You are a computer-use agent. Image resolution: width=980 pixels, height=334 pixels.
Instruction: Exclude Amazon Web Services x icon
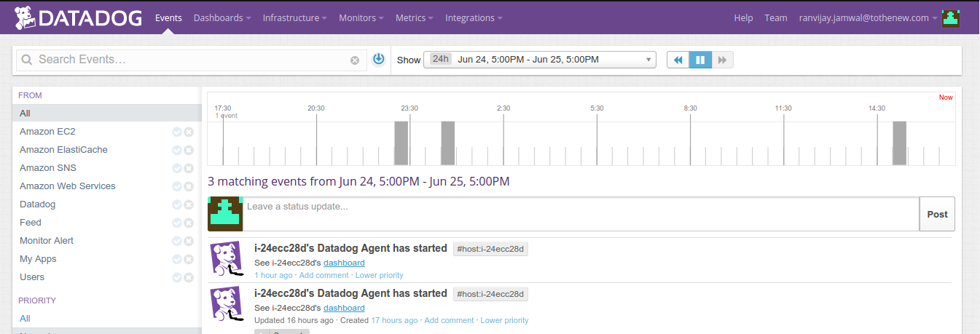189,186
